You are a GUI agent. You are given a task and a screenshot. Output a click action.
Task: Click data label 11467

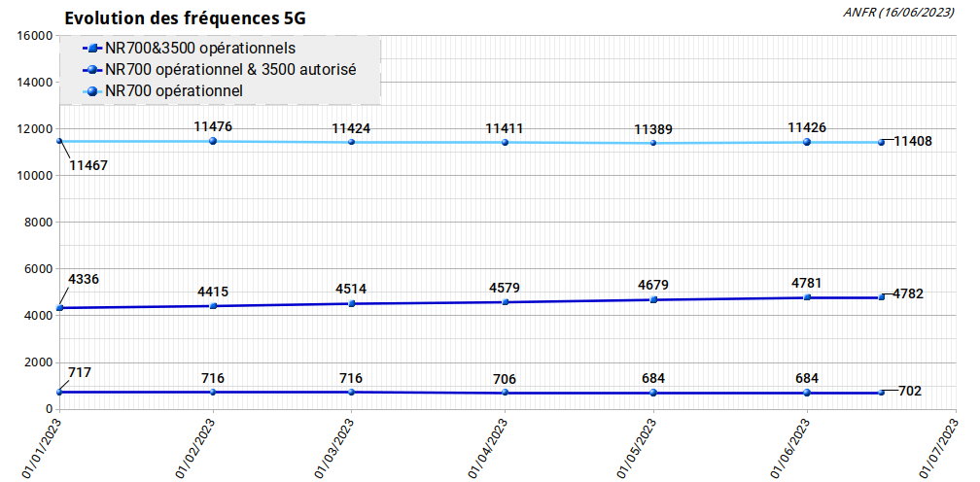pyautogui.click(x=88, y=166)
